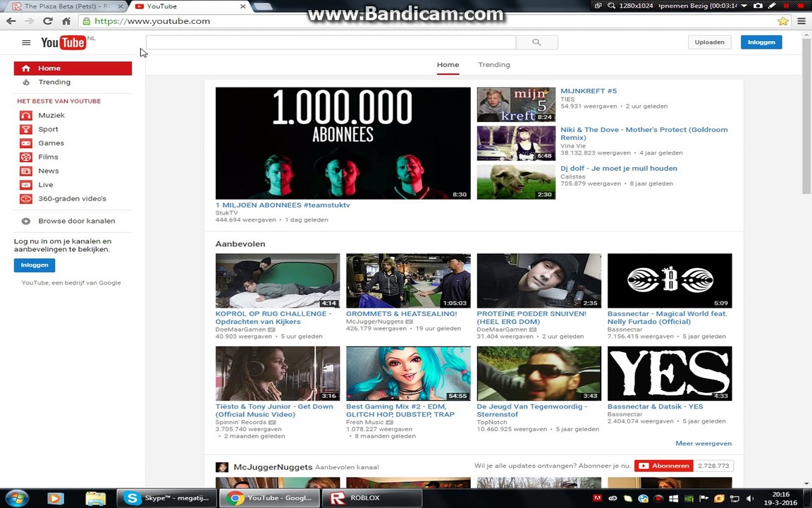The width and height of the screenshot is (812, 508).
Task: Open a new browser tab
Action: tap(263, 6)
